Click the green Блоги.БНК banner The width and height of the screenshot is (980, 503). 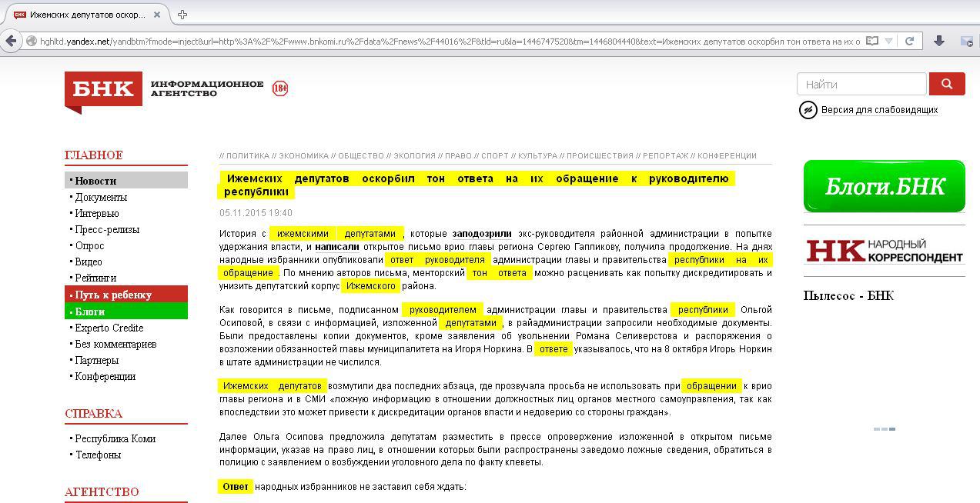[884, 186]
